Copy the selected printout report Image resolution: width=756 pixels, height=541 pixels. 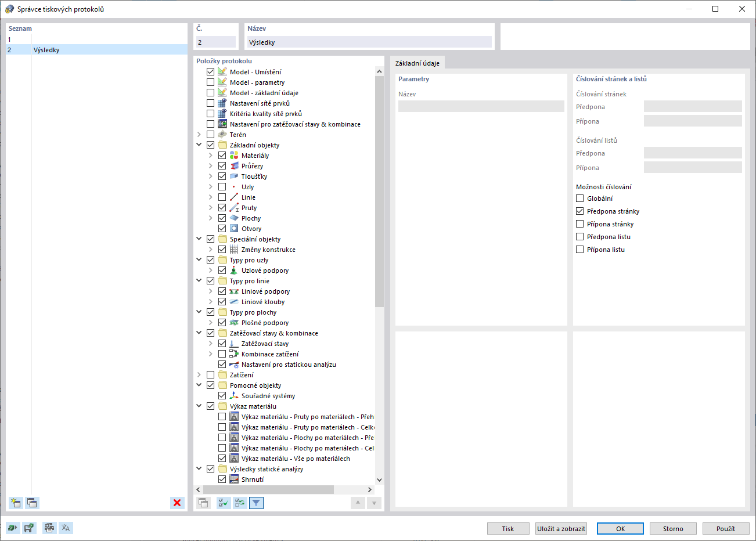click(x=32, y=503)
